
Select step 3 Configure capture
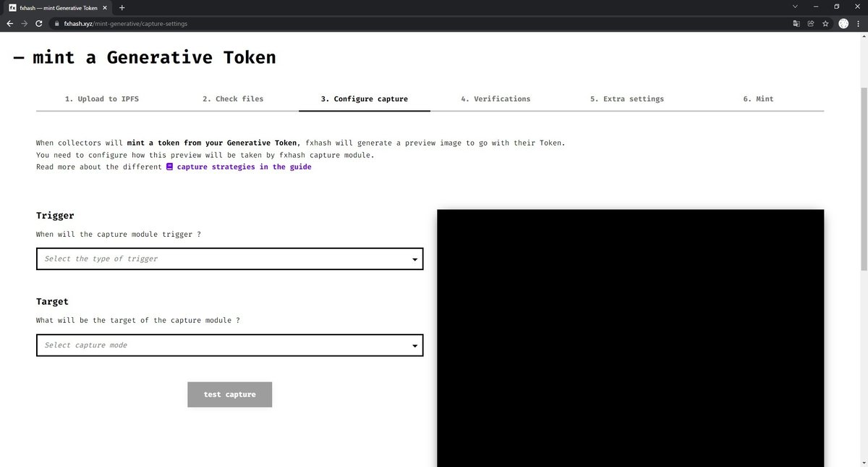[x=365, y=99]
